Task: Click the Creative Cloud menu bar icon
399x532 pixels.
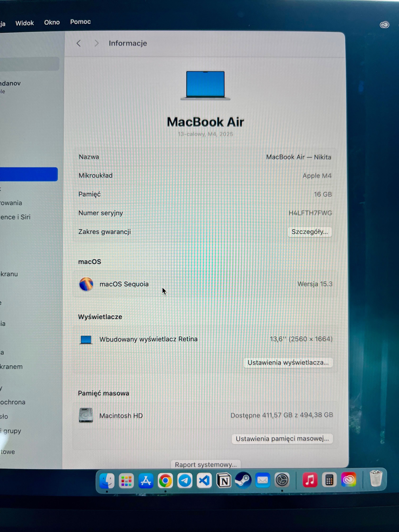Action: click(384, 25)
